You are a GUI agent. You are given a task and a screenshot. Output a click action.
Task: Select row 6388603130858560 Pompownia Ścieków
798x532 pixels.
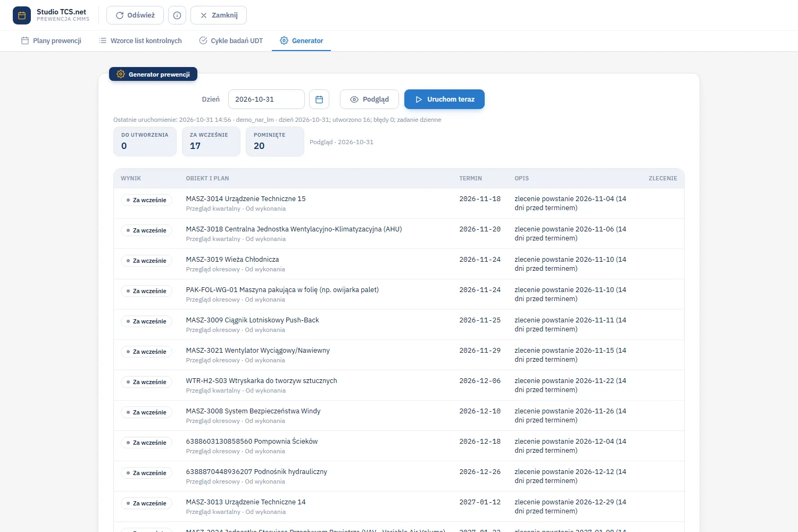tap(399, 446)
